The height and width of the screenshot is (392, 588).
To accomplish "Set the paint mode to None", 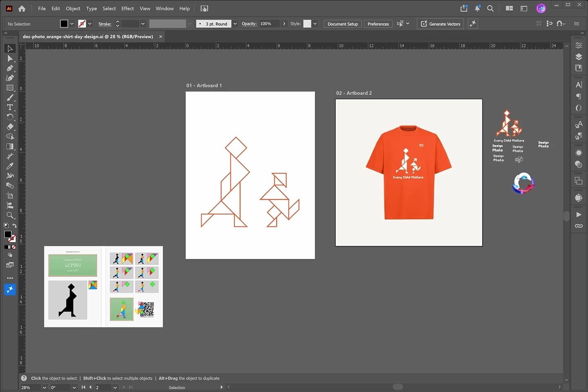I will (x=14, y=247).
